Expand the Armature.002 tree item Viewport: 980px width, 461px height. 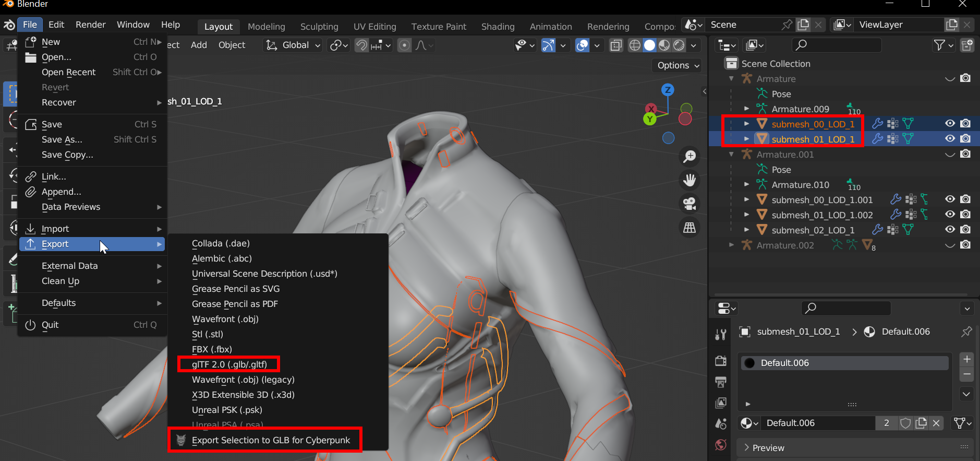coord(731,245)
